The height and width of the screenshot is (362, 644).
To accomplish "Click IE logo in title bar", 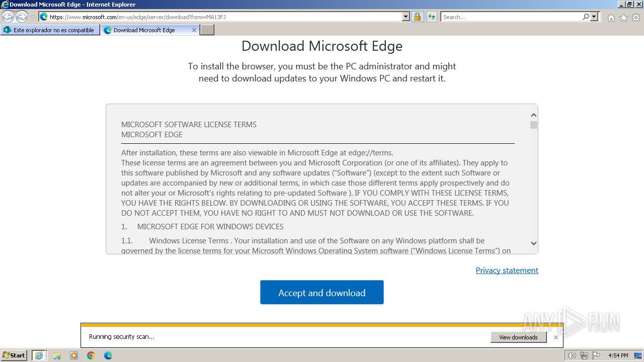I will click(x=5, y=5).
